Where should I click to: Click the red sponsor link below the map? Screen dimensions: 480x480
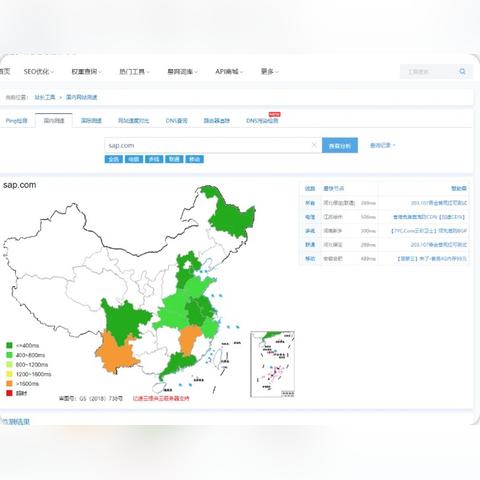tap(161, 398)
